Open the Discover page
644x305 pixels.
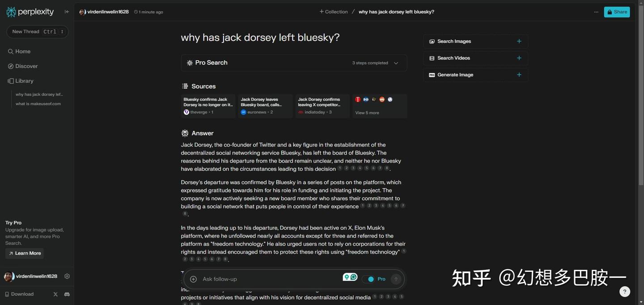click(23, 66)
